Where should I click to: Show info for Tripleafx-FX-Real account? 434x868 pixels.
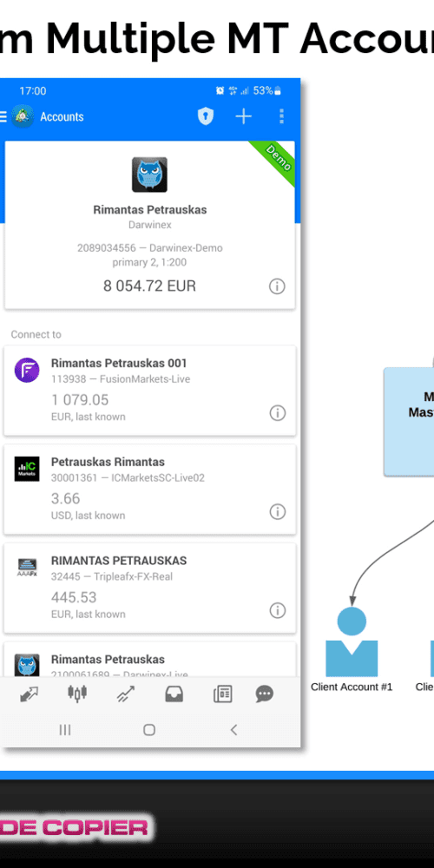[278, 610]
